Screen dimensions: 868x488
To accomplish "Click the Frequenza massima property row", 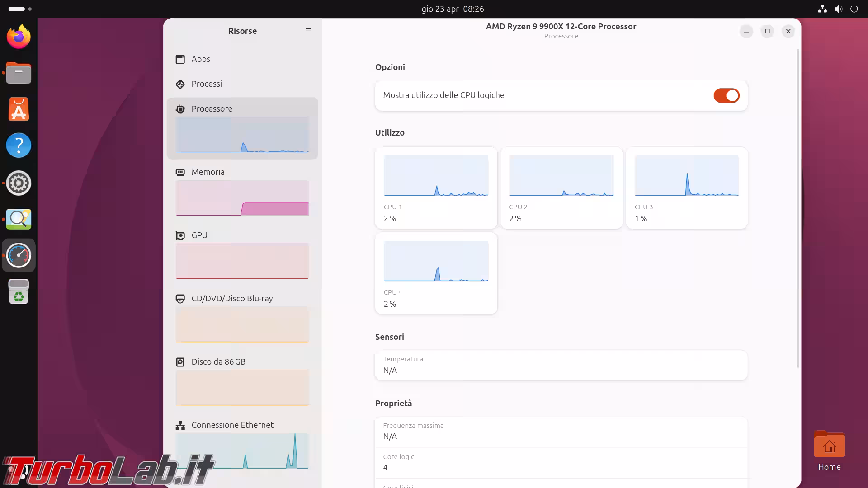I will [561, 432].
